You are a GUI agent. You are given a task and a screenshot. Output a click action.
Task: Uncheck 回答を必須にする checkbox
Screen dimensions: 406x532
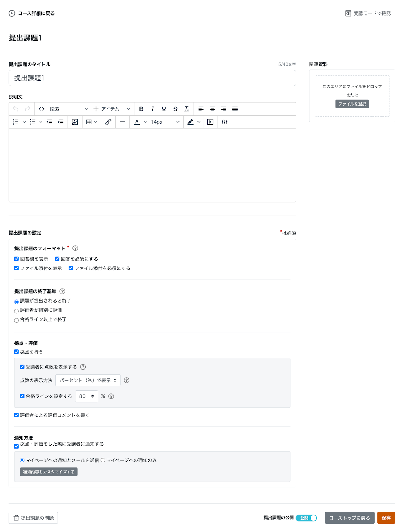pyautogui.click(x=57, y=259)
